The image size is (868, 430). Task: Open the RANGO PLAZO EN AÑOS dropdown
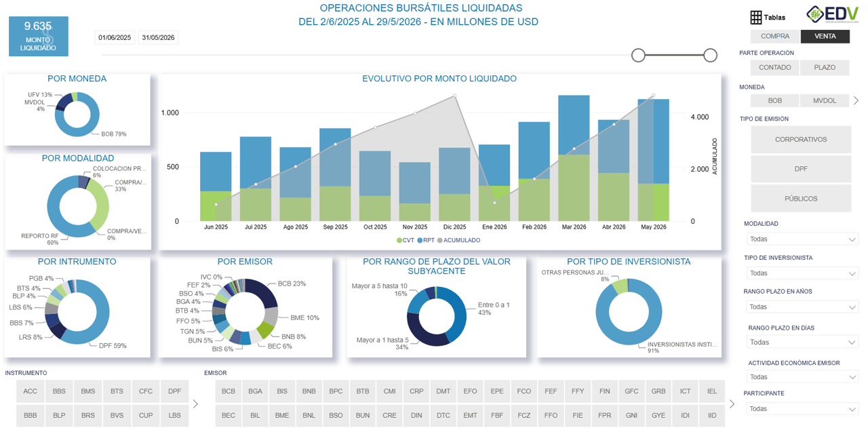[x=802, y=307]
